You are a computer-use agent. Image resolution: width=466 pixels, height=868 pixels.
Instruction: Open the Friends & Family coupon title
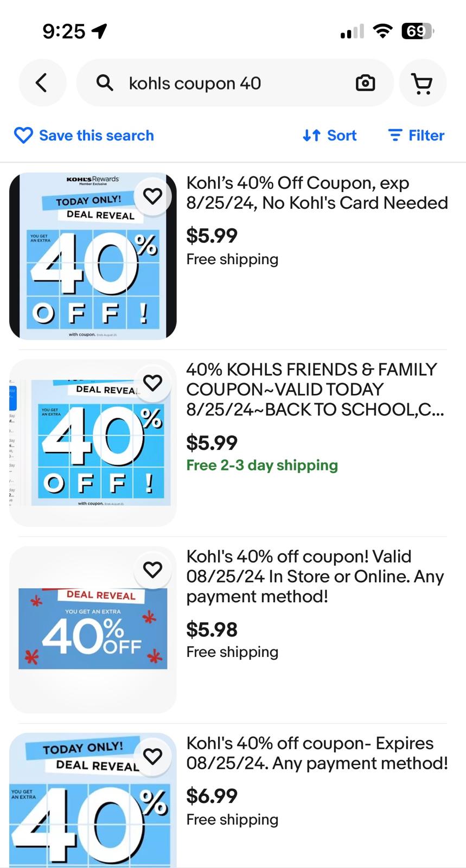point(315,389)
